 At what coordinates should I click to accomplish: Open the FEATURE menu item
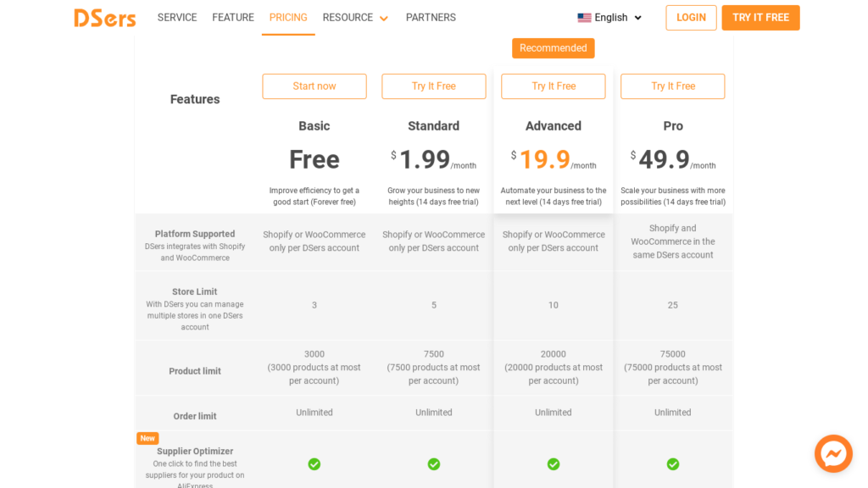point(233,18)
